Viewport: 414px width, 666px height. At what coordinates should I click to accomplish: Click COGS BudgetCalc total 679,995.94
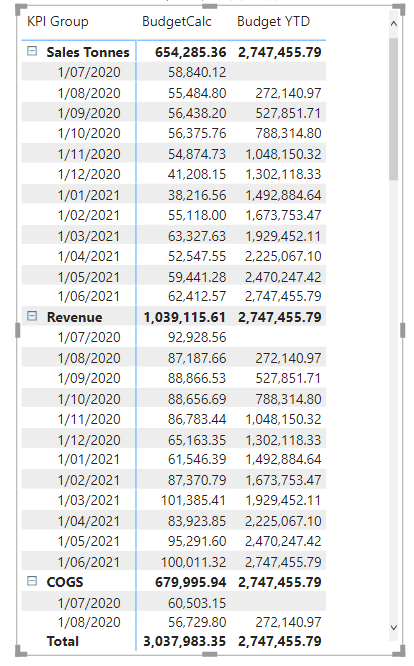191,582
